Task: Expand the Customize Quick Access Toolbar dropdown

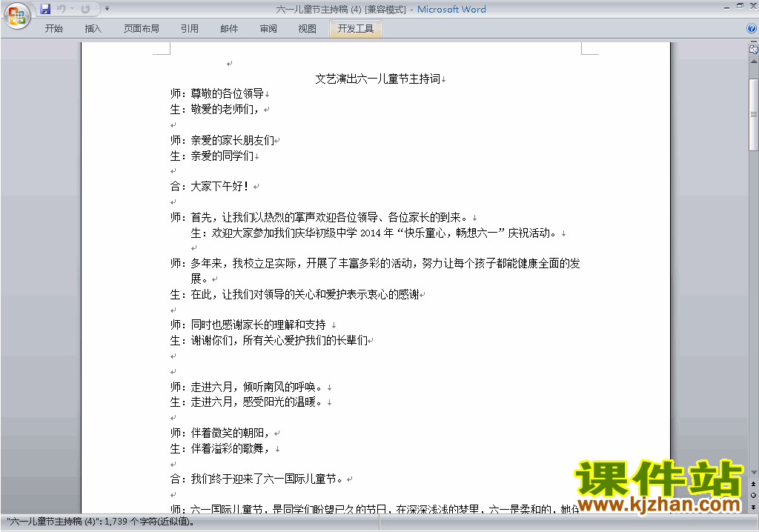Action: coord(107,9)
